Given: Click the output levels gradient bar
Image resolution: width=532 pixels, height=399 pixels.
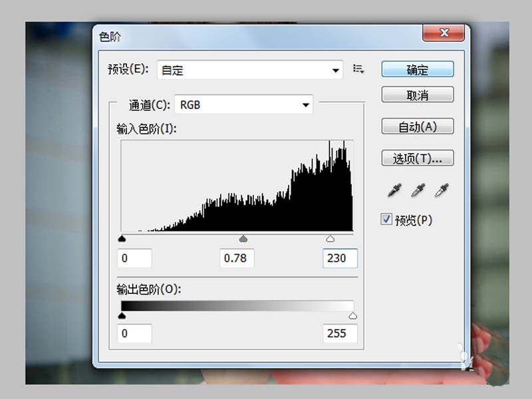Looking at the screenshot, I should point(237,307).
